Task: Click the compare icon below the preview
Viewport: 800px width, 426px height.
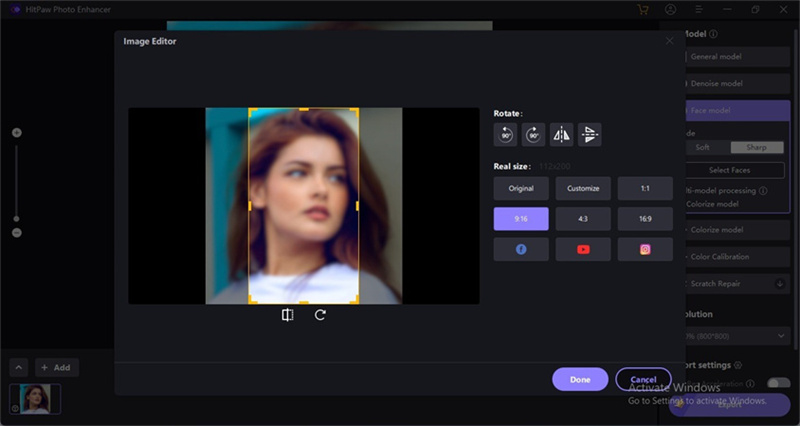Action: click(288, 315)
